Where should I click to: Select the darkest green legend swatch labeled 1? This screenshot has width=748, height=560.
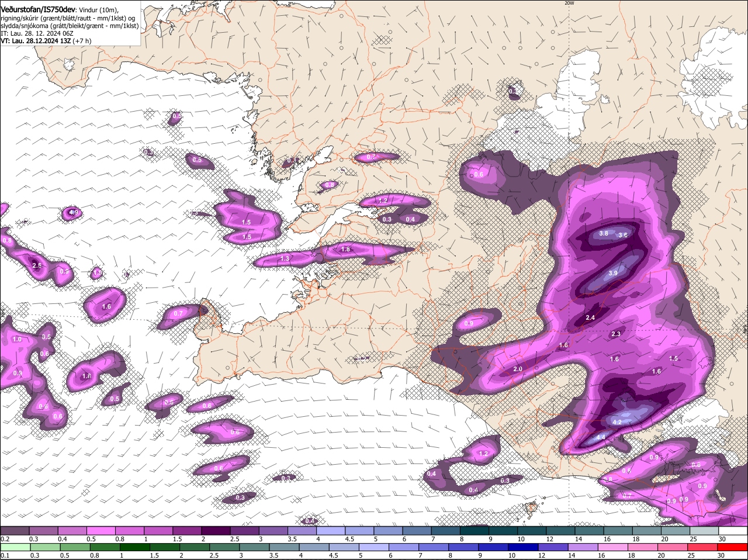[x=136, y=547]
